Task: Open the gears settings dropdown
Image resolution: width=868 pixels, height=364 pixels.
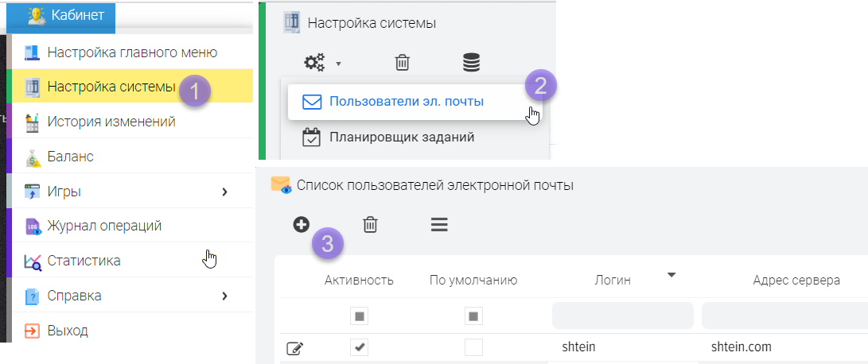Action: [322, 62]
